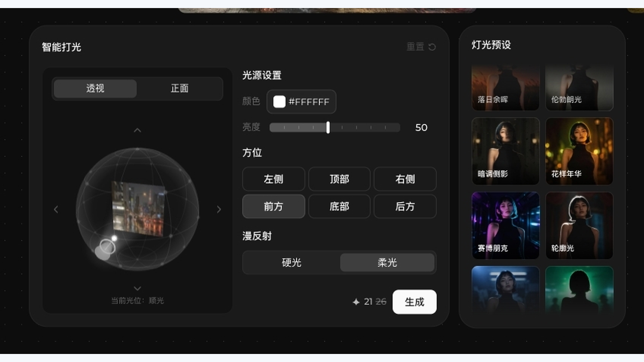The image size is (644, 362).
Task: Switch to 正面 front view tab
Action: 180,88
